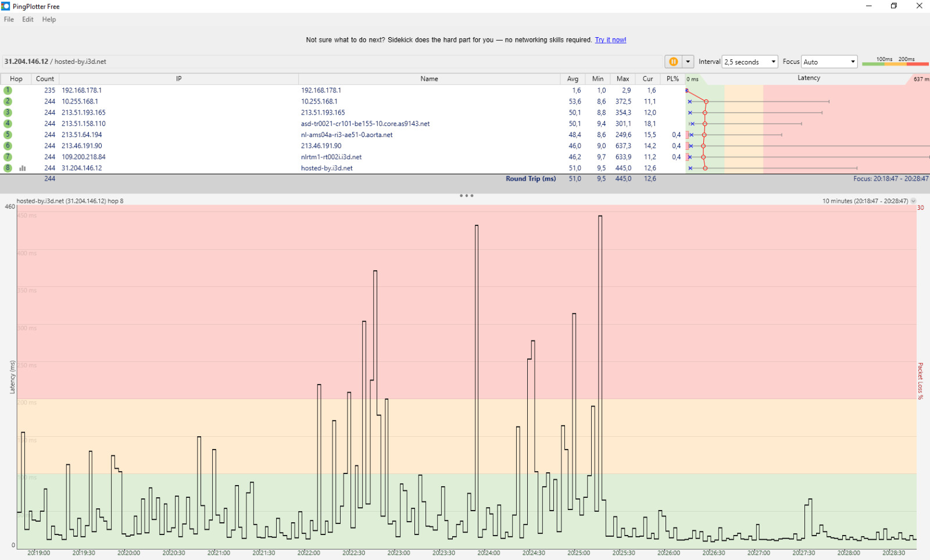Open the Help menu
Viewport: 930px width, 560px height.
point(49,19)
